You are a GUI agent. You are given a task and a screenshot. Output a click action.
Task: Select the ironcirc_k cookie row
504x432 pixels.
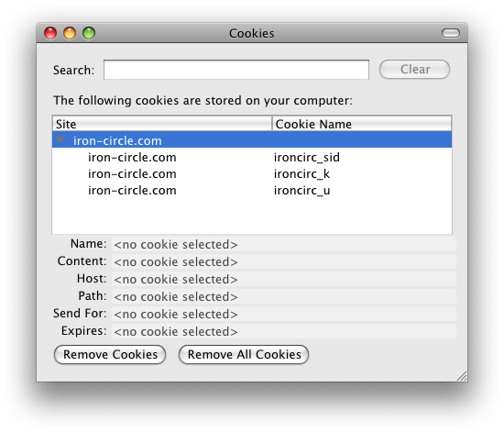pos(252,174)
